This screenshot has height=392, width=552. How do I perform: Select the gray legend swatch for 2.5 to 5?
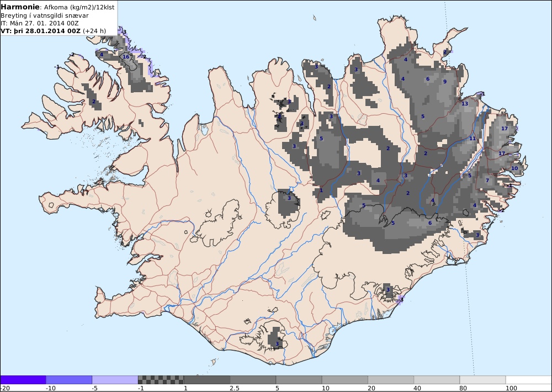[253, 380]
